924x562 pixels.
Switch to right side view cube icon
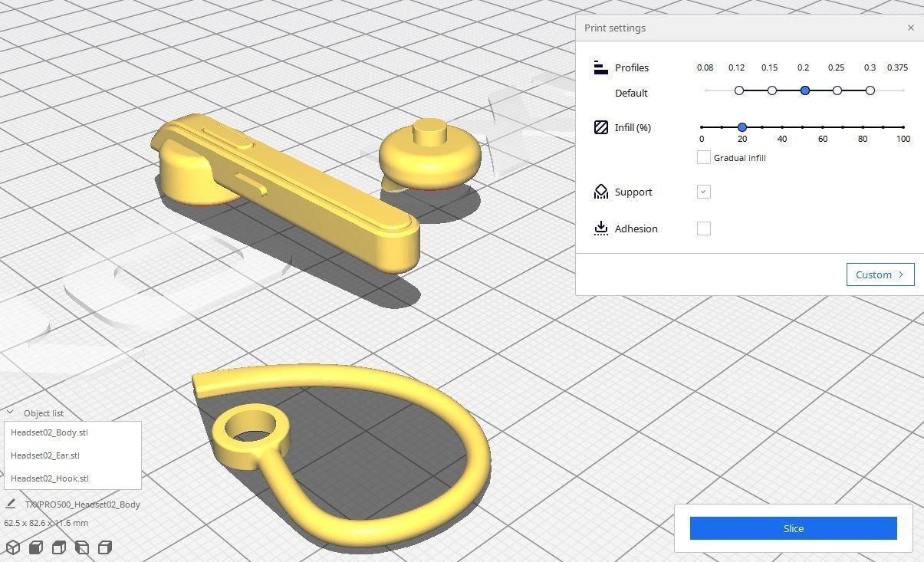105,547
